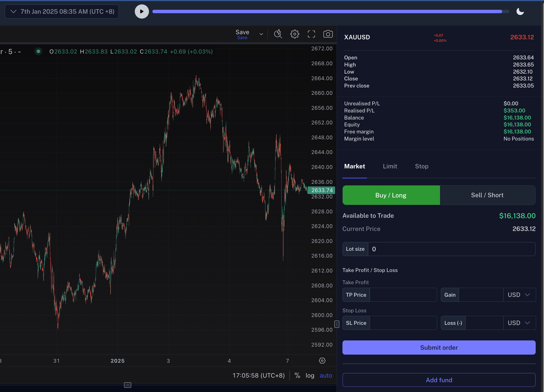Enter fullscreen chart mode
Viewport: 544px width, 392px height.
[x=311, y=34]
